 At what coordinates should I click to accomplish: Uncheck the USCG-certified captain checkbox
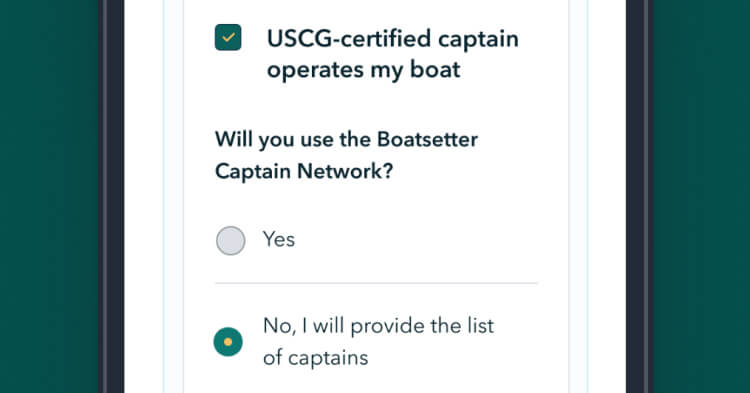[x=228, y=37]
